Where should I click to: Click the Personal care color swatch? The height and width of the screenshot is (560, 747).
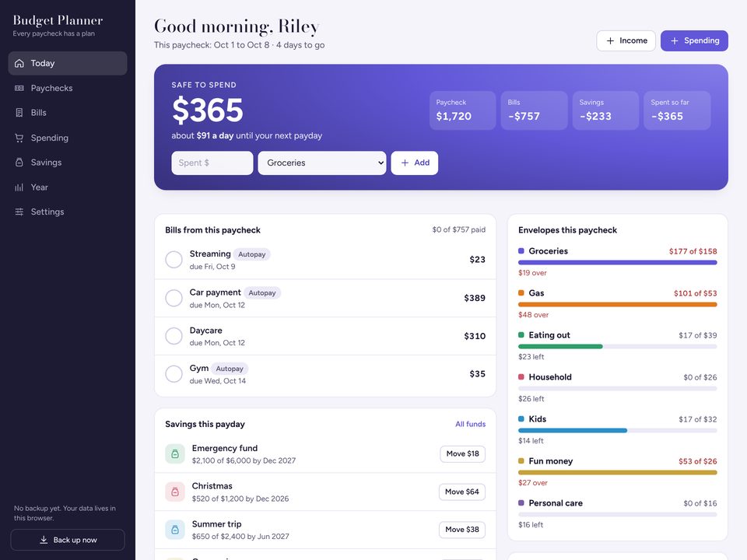click(521, 503)
